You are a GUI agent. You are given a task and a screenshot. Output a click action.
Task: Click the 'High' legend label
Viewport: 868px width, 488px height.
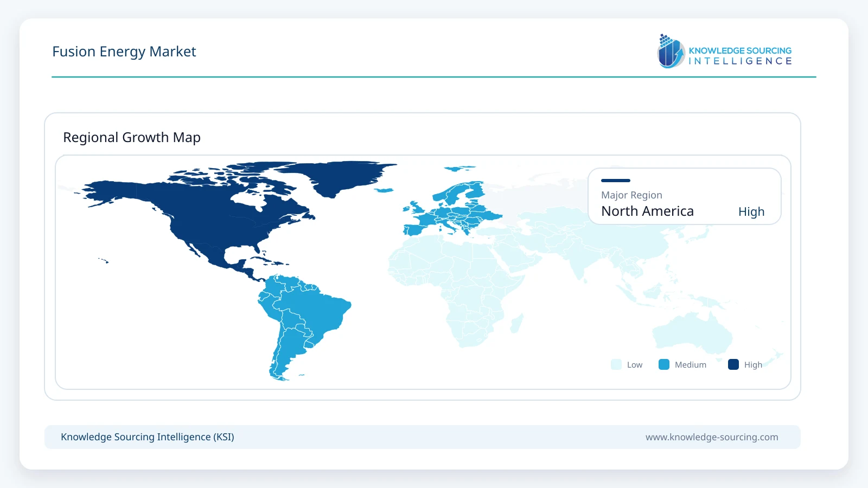pyautogui.click(x=753, y=365)
